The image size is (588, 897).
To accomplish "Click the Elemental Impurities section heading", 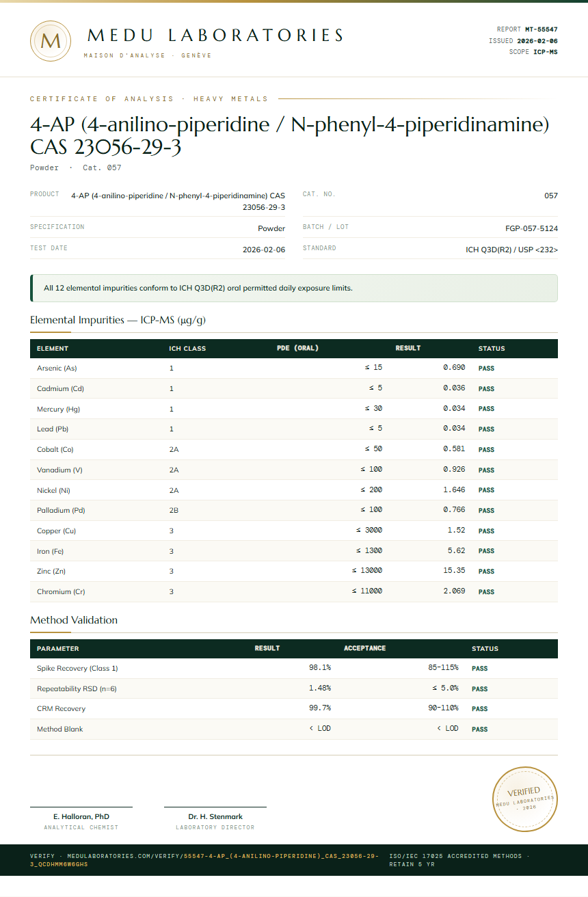I will (118, 320).
